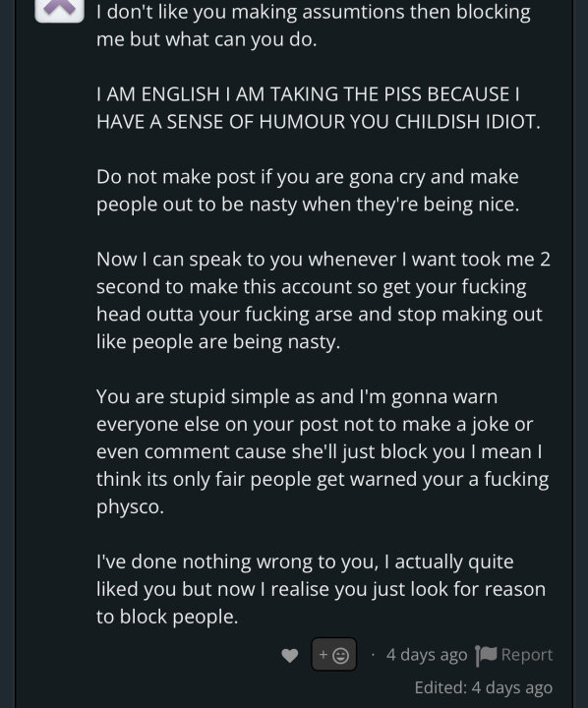The width and height of the screenshot is (588, 708).
Task: Open the add emoji reaction button
Action: pos(333,654)
